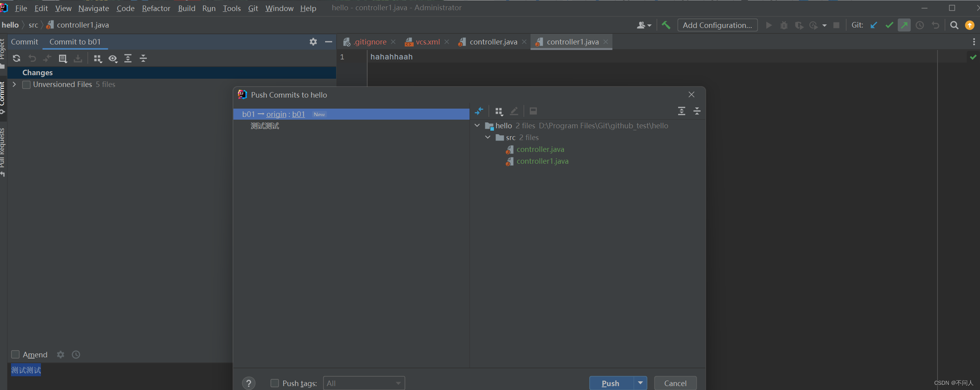Open the Git menu

(x=253, y=8)
